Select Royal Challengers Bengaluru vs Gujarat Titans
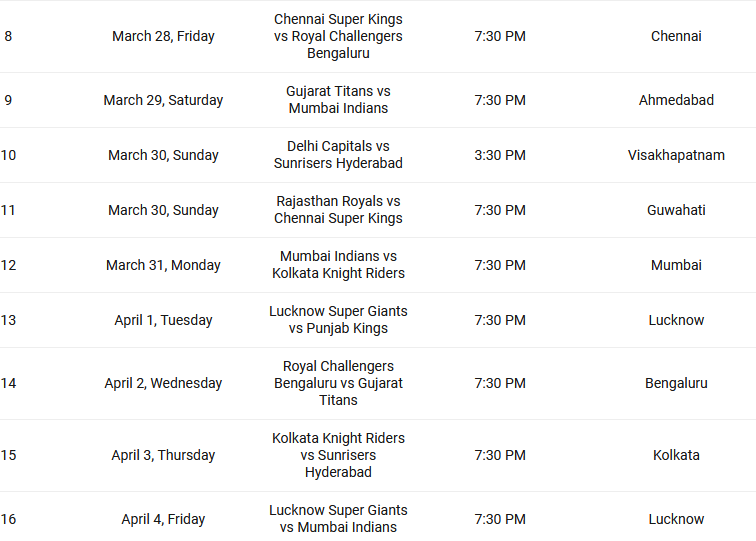Viewport: 756px width, 541px height. 338,383
